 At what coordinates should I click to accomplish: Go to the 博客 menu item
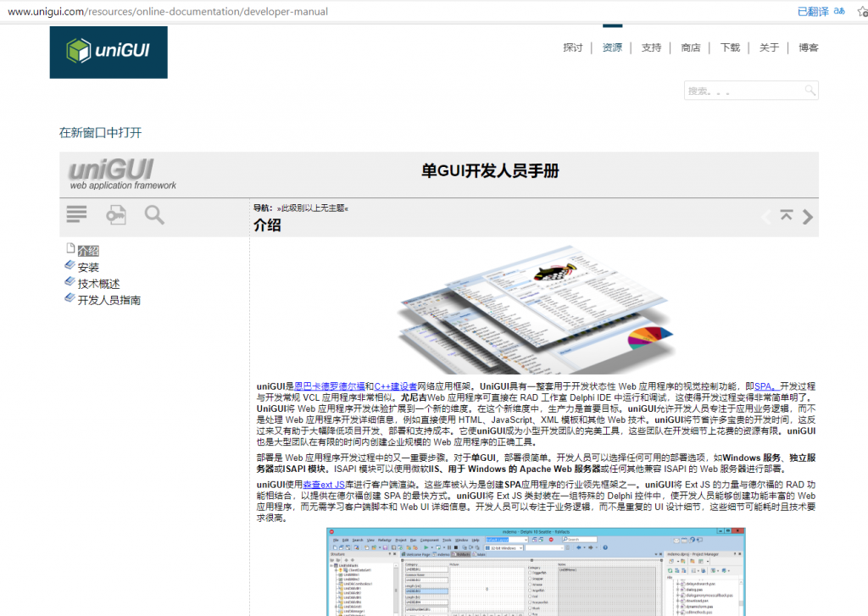808,47
